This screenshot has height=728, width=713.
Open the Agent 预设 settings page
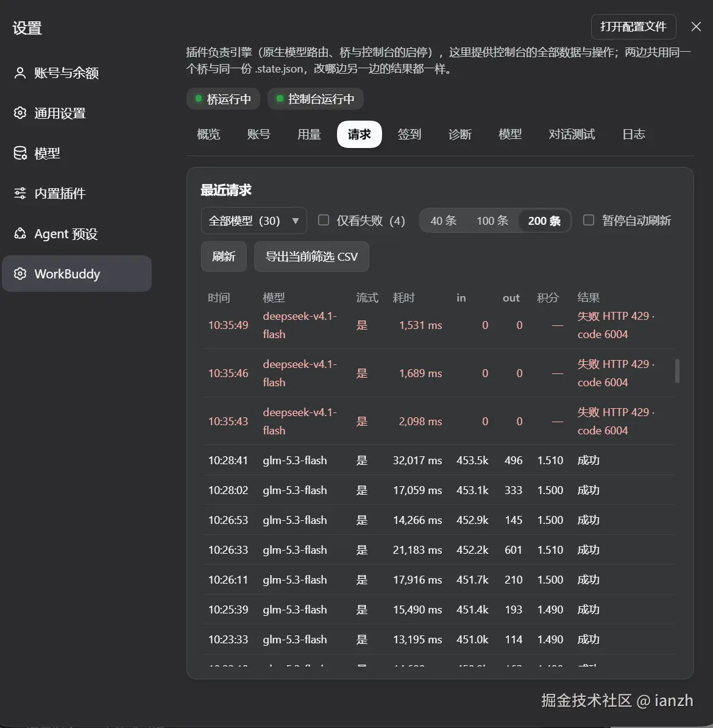point(77,233)
